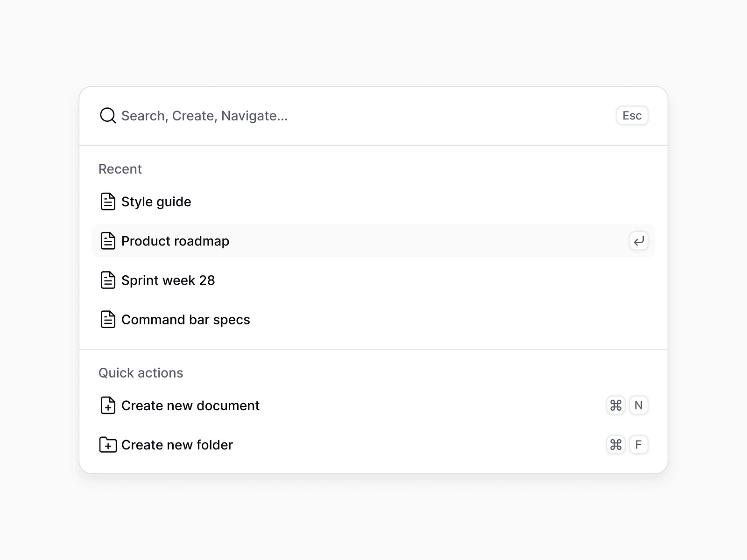747x560 pixels.
Task: Open the Style guide recent item
Action: click(x=156, y=202)
